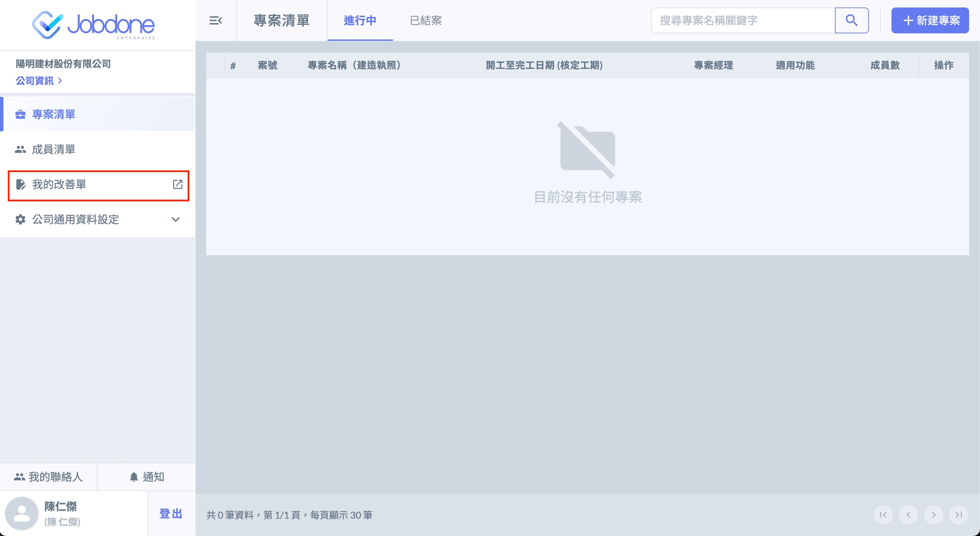The height and width of the screenshot is (536, 980).
Task: Open 通知 notifications bell
Action: coord(146,477)
